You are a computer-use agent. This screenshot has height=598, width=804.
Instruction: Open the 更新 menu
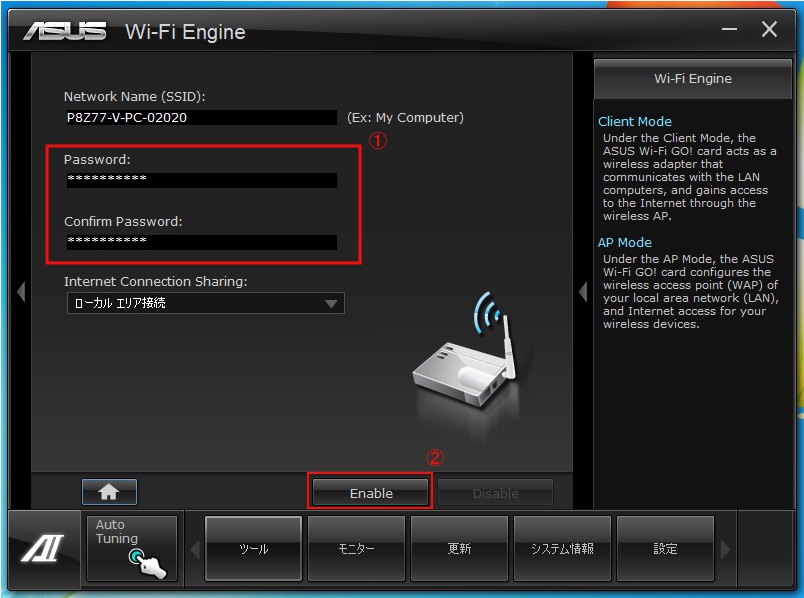pyautogui.click(x=459, y=549)
